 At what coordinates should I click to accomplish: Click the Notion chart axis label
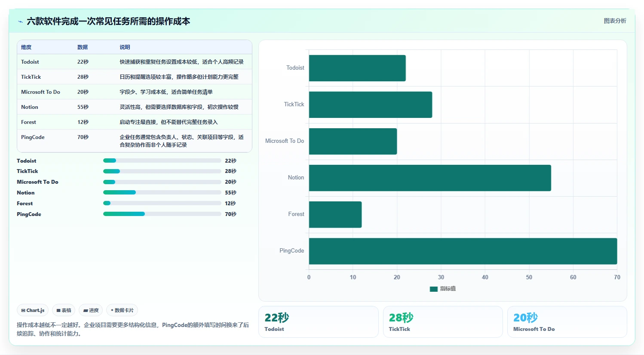click(296, 178)
